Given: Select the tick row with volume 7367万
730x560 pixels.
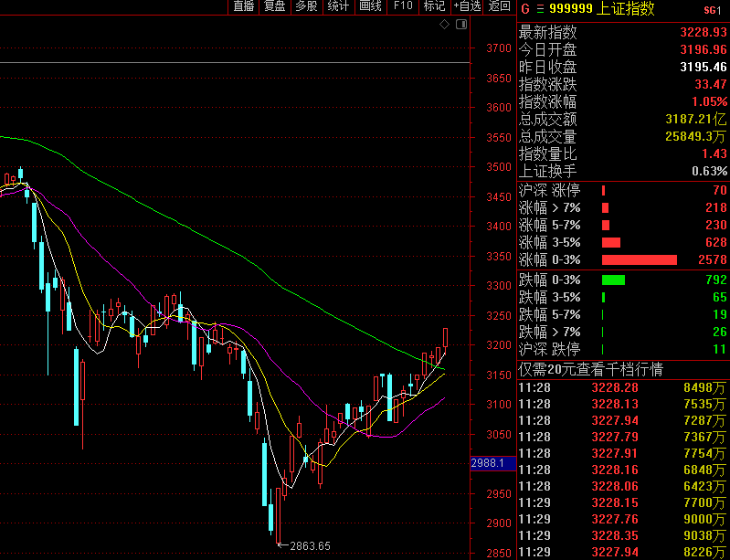Looking at the screenshot, I should (x=623, y=437).
